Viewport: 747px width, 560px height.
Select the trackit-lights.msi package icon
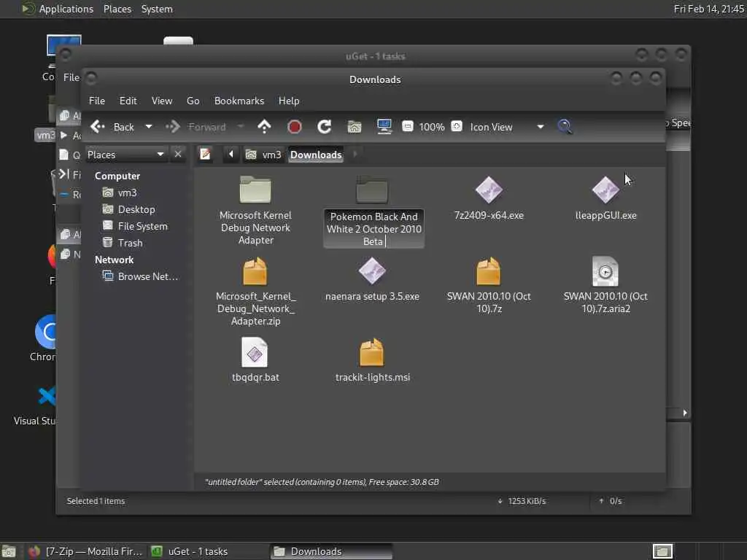[x=372, y=352]
